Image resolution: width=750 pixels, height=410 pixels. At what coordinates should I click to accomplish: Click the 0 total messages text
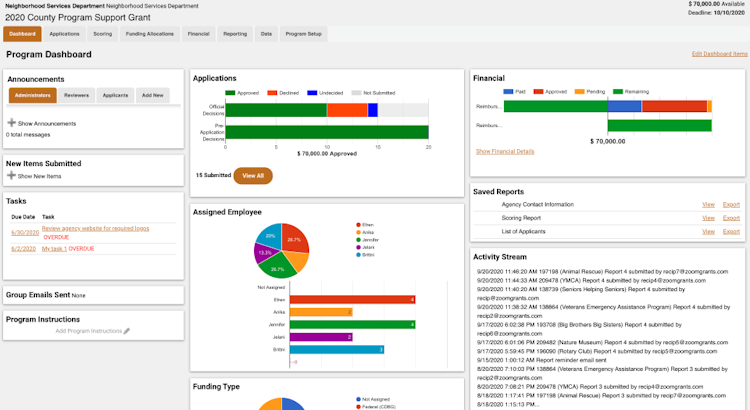click(28, 134)
